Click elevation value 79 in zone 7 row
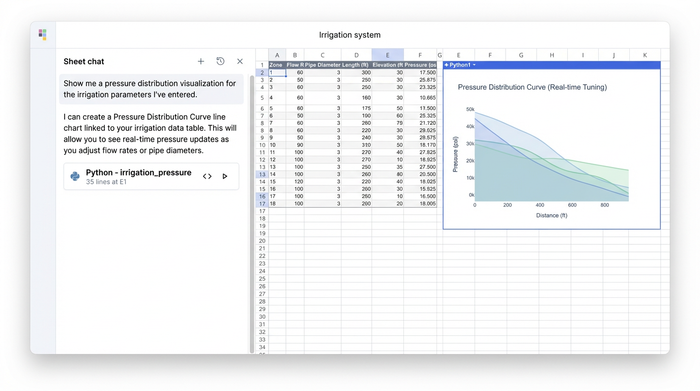The height and width of the screenshot is (391, 700). click(x=388, y=123)
